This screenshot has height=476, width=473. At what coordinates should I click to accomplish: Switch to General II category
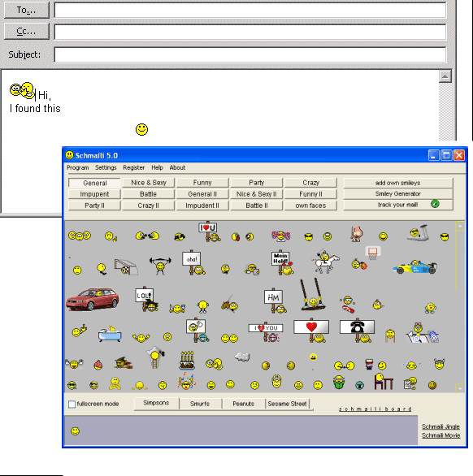[x=202, y=194]
